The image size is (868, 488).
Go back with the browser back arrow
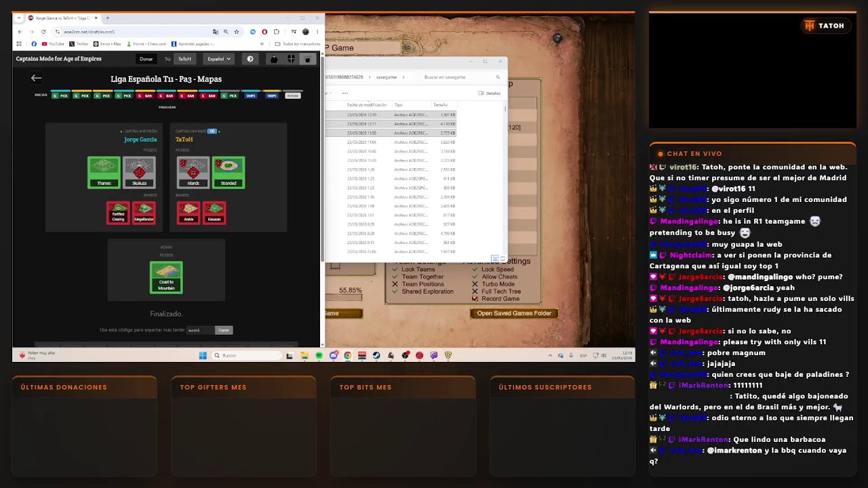tap(20, 32)
